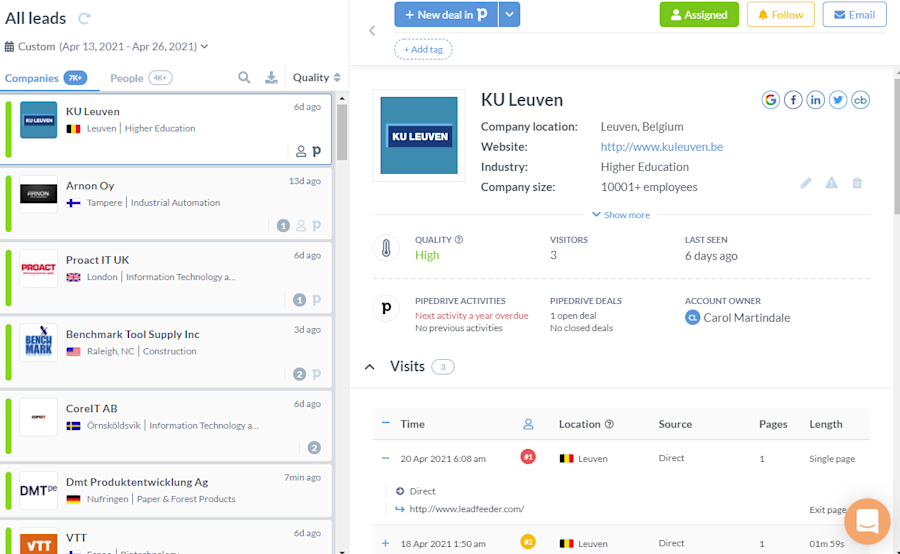This screenshot has width=900, height=554.
Task: Click the Pipedrive icon on Proact IT UK card
Action: (x=316, y=300)
